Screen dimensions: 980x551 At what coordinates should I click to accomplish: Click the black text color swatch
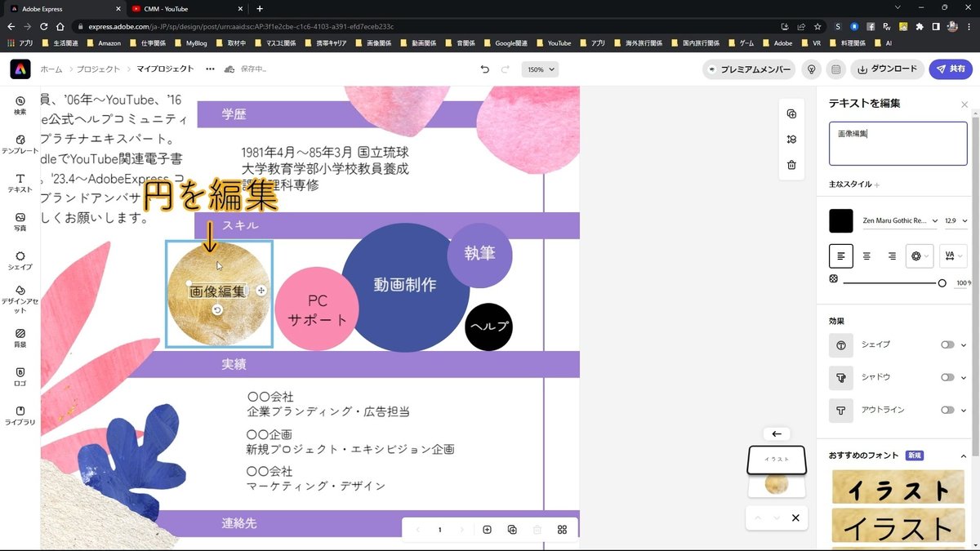[841, 220]
